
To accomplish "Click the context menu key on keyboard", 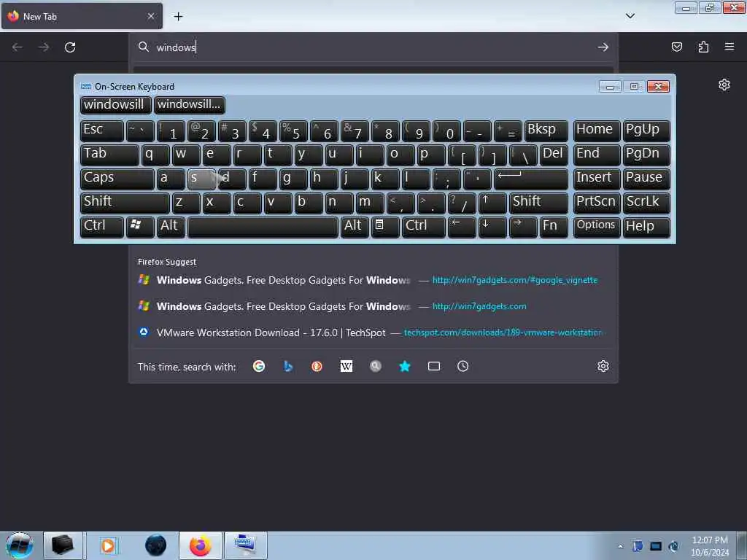I will tap(385, 227).
